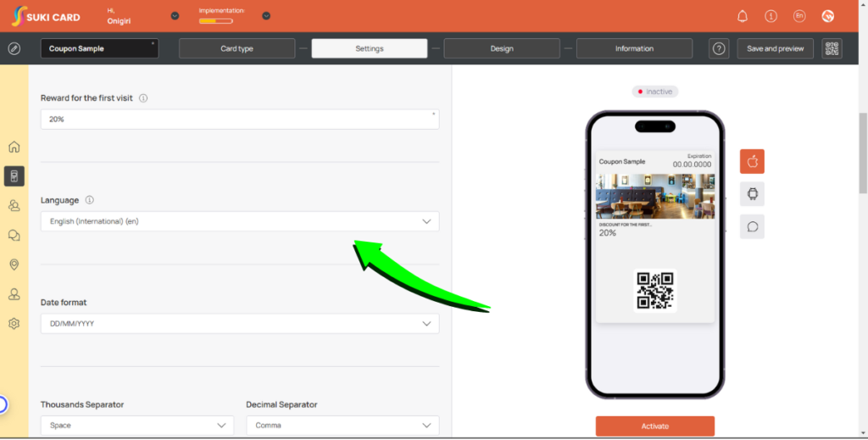Open the Thousands Separator dropdown

(x=137, y=425)
